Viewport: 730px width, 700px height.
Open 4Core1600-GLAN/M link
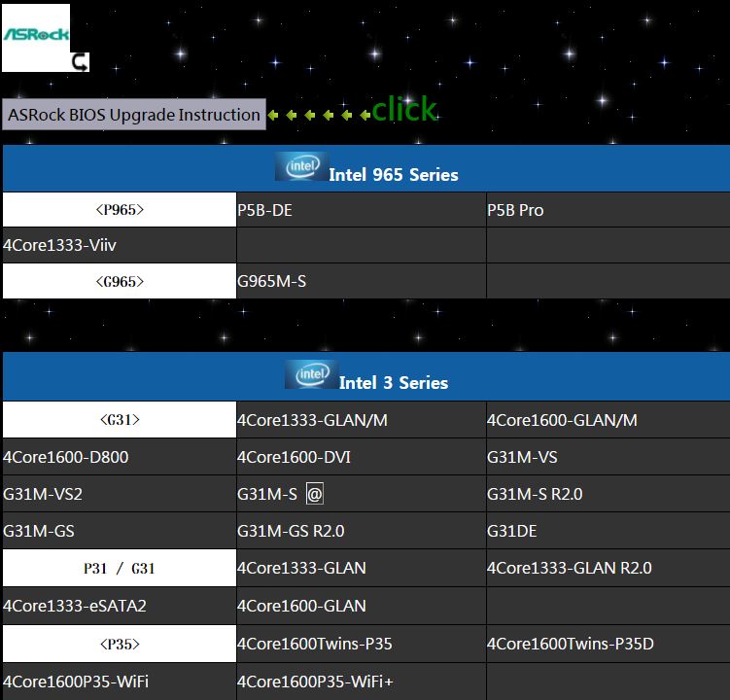(x=562, y=420)
